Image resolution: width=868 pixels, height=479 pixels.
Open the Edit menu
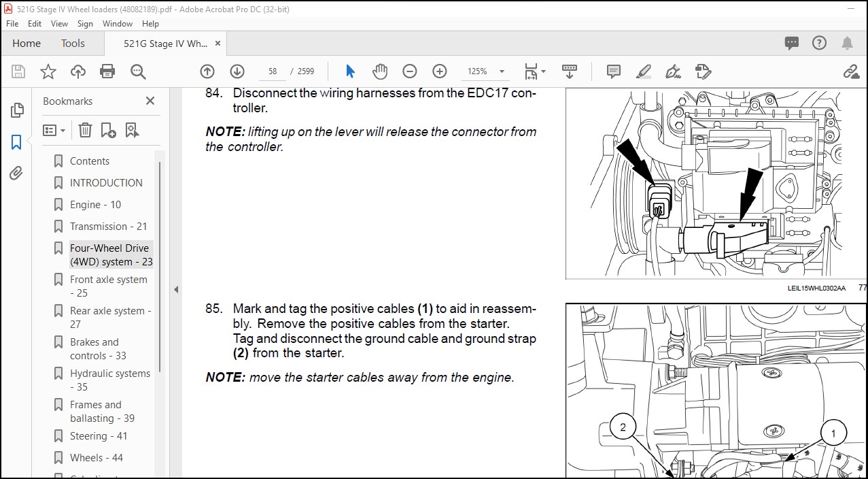pyautogui.click(x=35, y=23)
